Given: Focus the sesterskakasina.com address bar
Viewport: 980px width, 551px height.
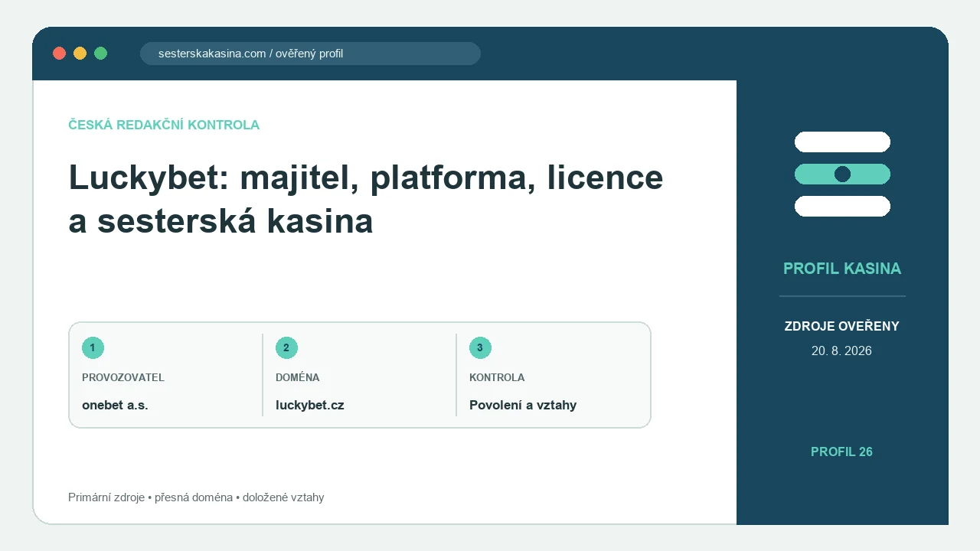Looking at the screenshot, I should [310, 54].
